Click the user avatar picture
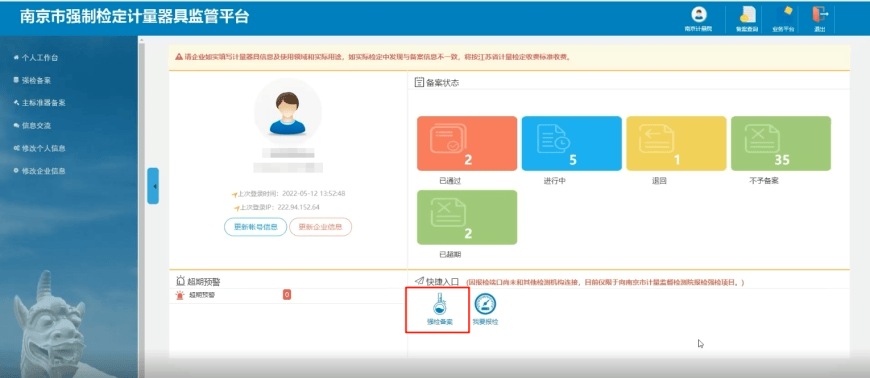This screenshot has width=870, height=378. tap(287, 113)
